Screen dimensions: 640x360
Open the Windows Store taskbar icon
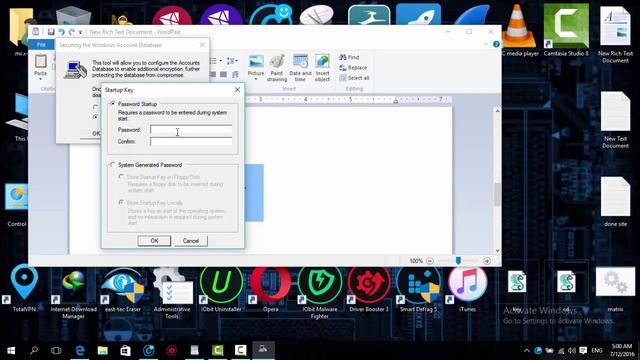tap(125, 350)
